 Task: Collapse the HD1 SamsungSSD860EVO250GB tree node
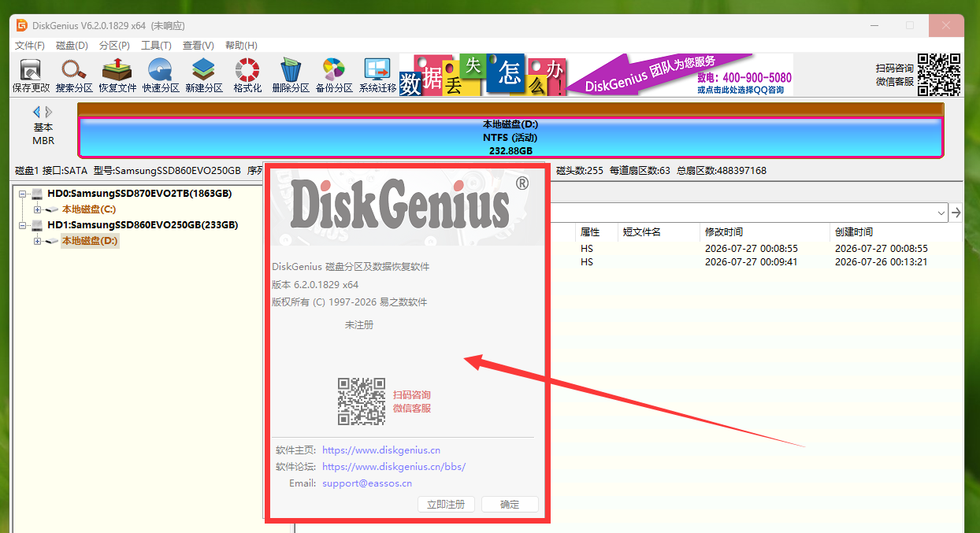(x=24, y=225)
